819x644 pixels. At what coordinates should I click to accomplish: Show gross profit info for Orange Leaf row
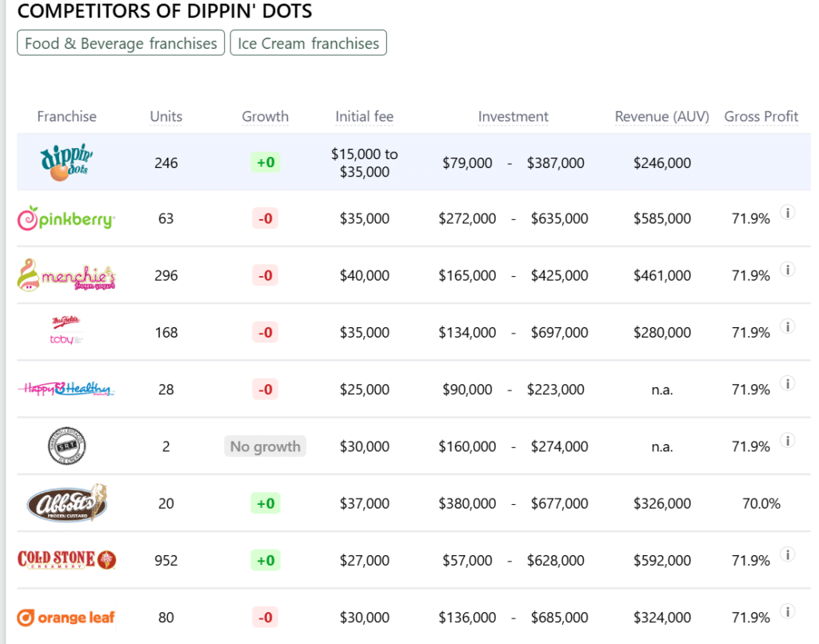tap(788, 611)
